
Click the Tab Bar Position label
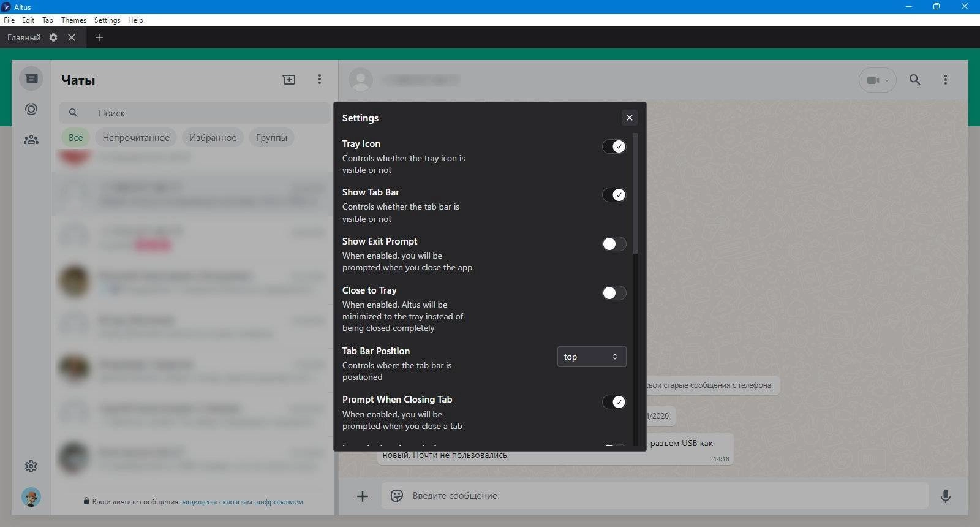click(376, 351)
